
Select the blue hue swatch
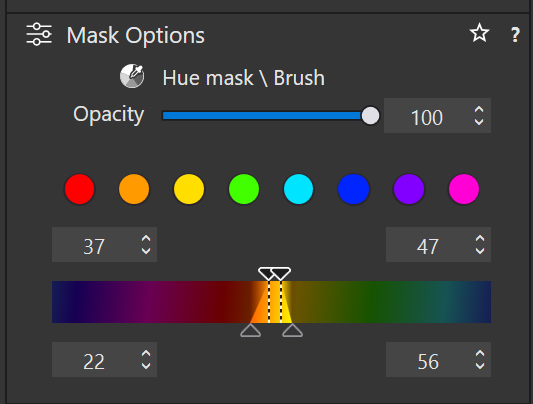pos(354,189)
